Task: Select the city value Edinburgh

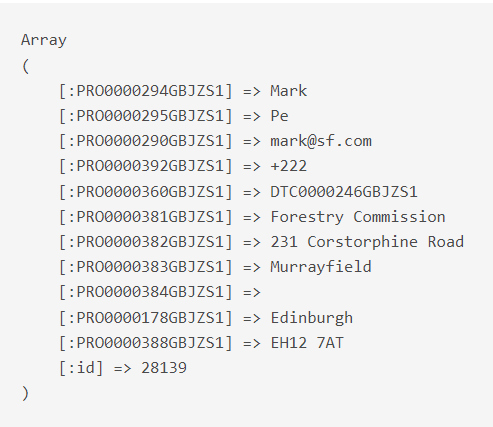Action: (312, 318)
